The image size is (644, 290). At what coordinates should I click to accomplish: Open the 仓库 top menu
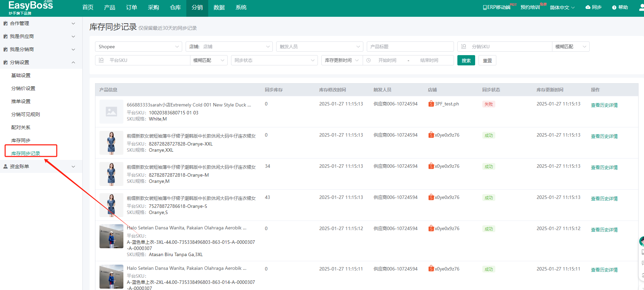coord(175,8)
